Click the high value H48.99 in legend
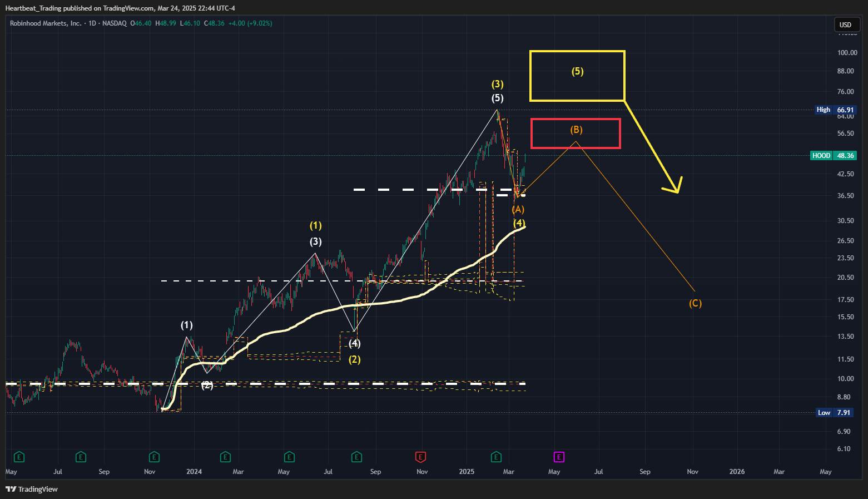 point(166,23)
